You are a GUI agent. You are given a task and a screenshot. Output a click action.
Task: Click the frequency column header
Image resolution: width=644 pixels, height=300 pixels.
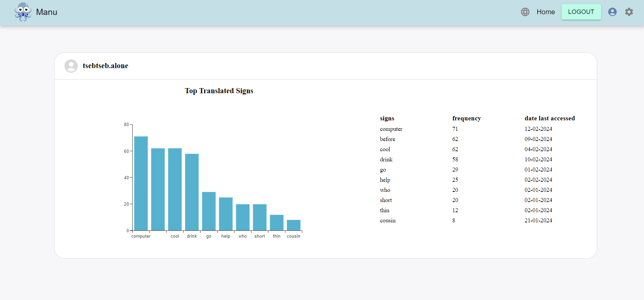click(466, 118)
